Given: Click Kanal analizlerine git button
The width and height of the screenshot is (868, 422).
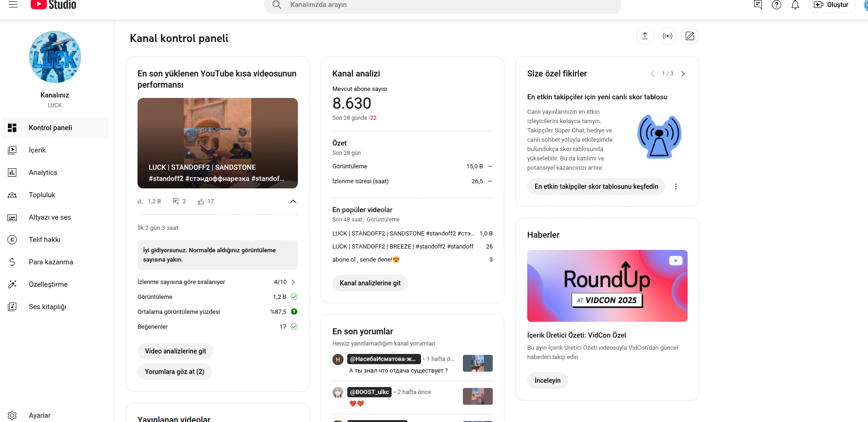Looking at the screenshot, I should point(370,283).
